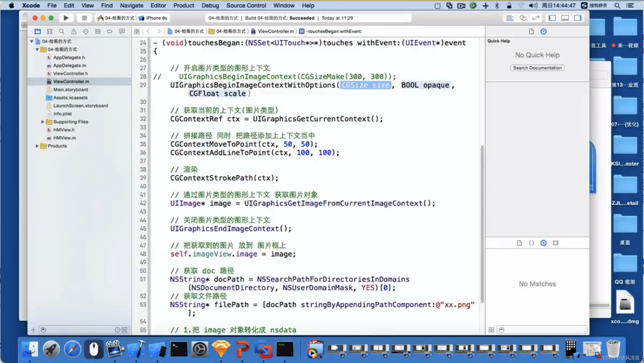Click the Editor menu item

pos(157,5)
